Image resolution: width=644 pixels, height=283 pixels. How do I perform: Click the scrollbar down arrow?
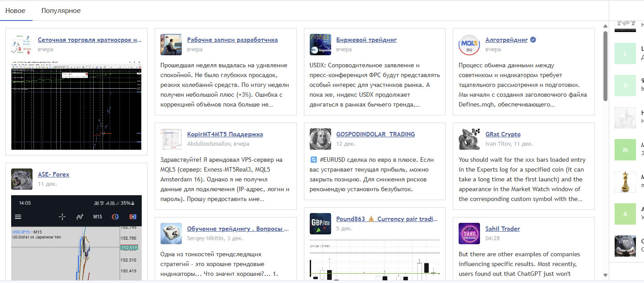(x=605, y=275)
